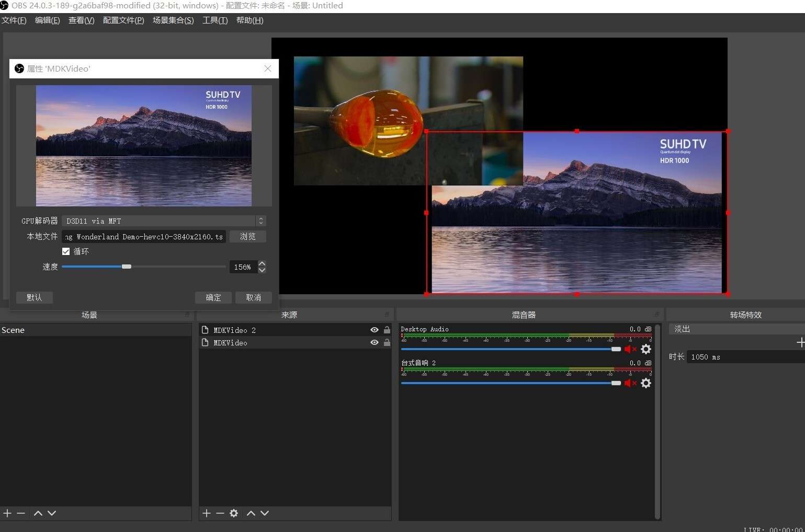805x532 pixels.
Task: Move source up in sources list
Action: point(251,513)
